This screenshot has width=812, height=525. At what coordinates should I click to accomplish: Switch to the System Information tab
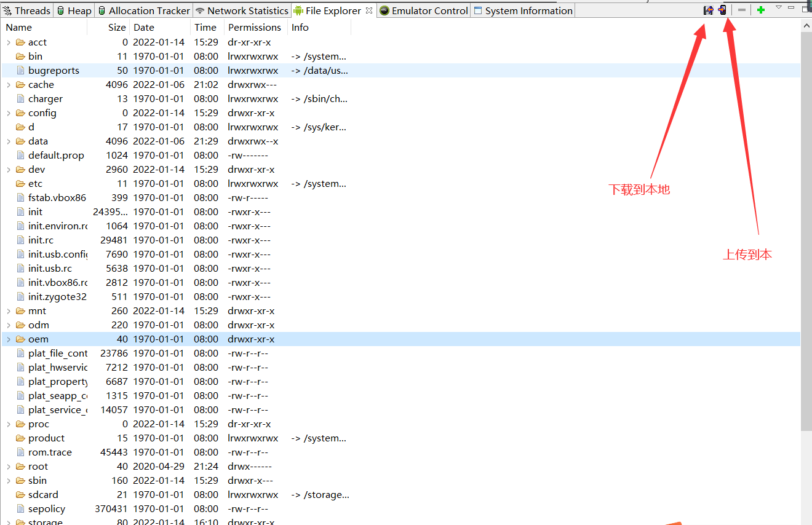pyautogui.click(x=522, y=10)
